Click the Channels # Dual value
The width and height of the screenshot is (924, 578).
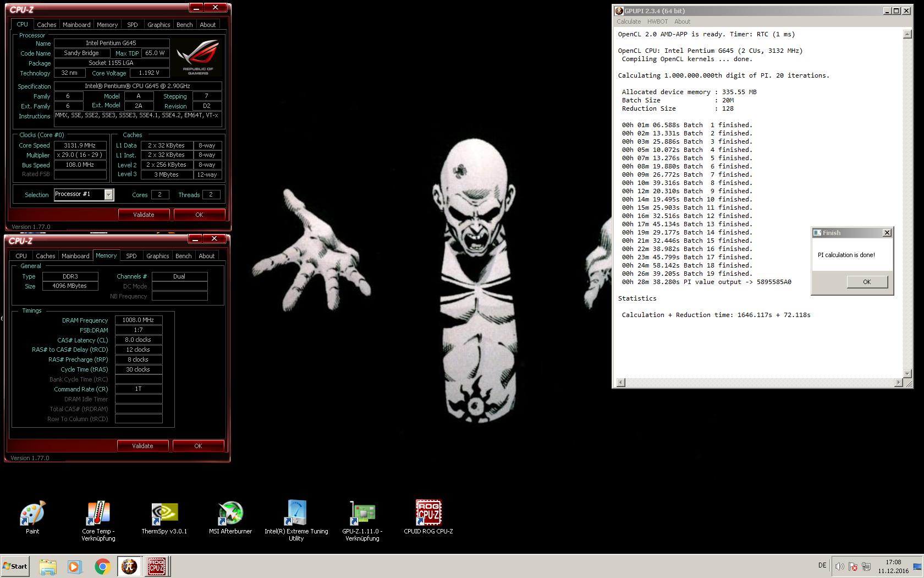tap(180, 276)
